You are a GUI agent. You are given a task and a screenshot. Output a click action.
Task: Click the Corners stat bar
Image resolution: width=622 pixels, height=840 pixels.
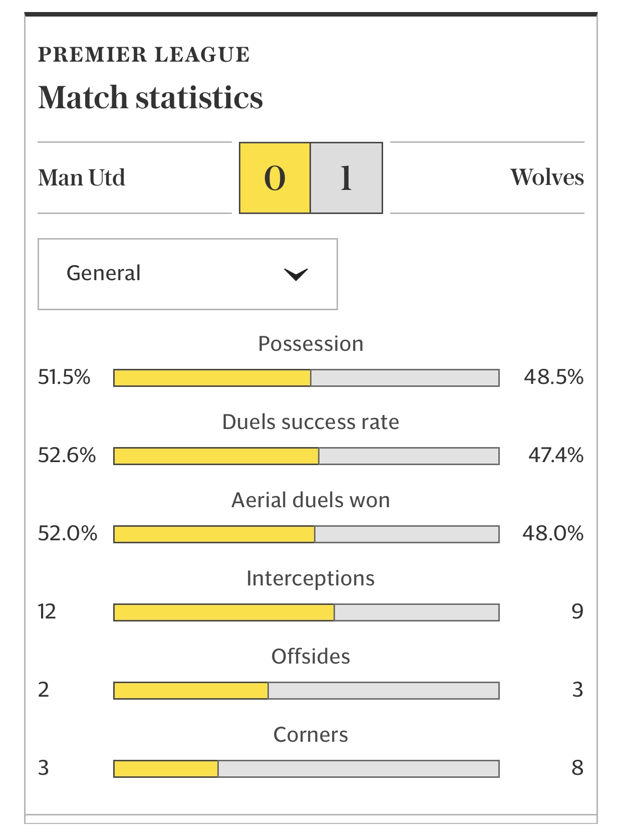click(x=306, y=769)
